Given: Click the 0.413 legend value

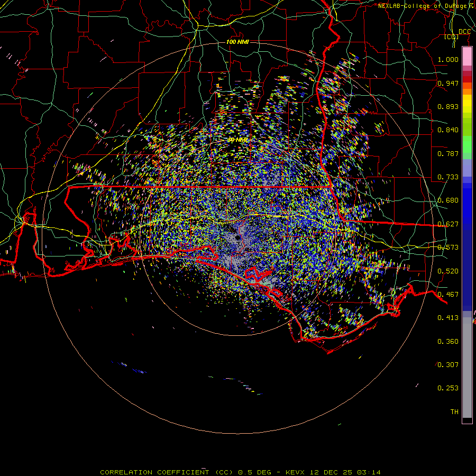Looking at the screenshot, I should [448, 318].
